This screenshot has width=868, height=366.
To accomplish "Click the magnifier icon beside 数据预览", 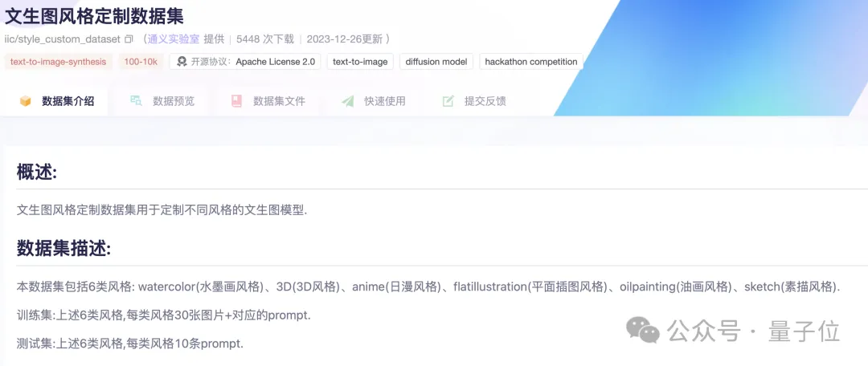I will [136, 101].
